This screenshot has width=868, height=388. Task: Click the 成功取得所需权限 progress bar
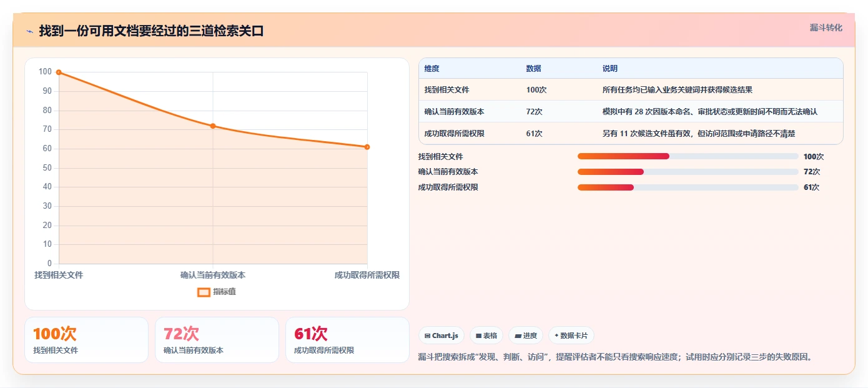[688, 187]
